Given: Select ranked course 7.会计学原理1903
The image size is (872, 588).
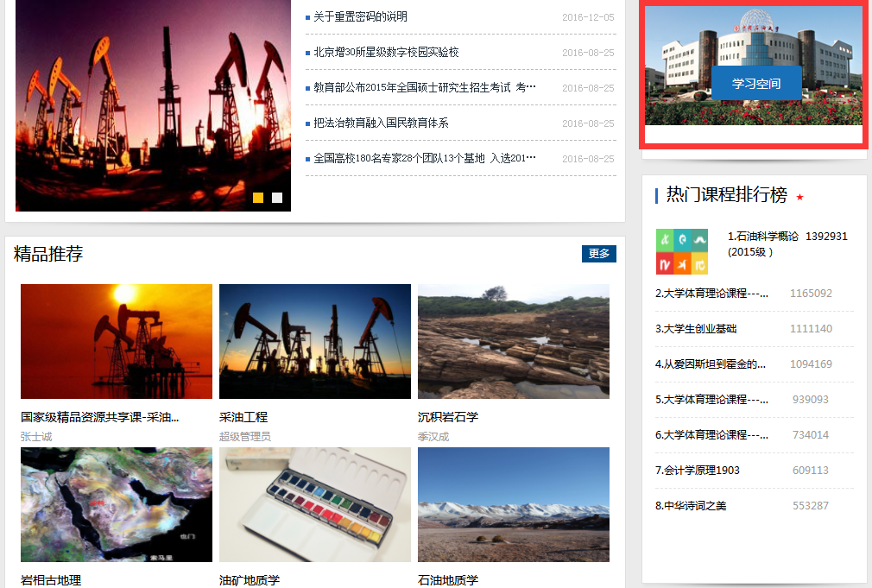Looking at the screenshot, I should pyautogui.click(x=697, y=471).
